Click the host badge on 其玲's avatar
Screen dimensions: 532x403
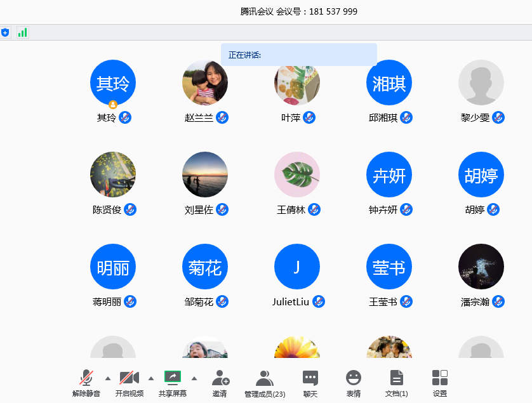tap(113, 105)
